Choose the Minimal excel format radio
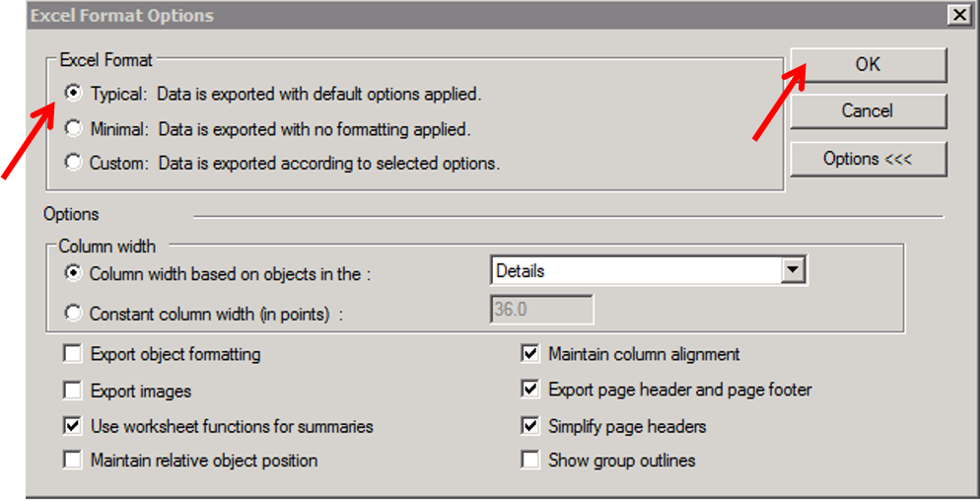980x502 pixels. [72, 128]
